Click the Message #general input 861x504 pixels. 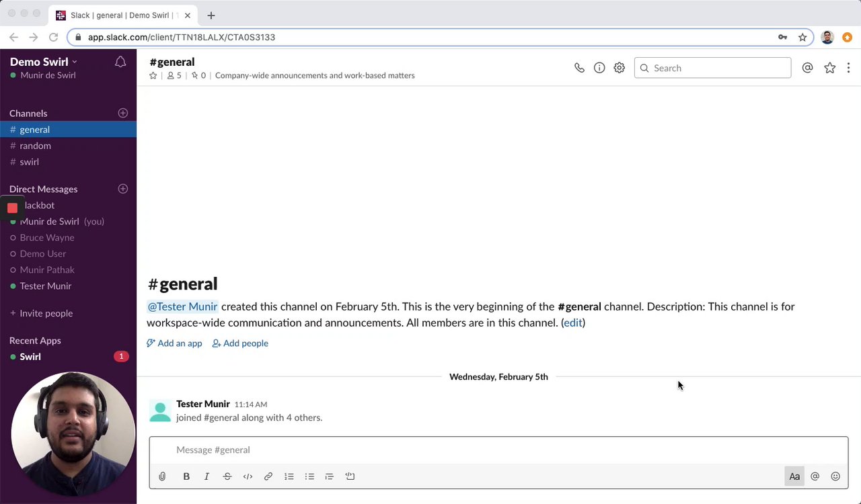click(x=498, y=450)
